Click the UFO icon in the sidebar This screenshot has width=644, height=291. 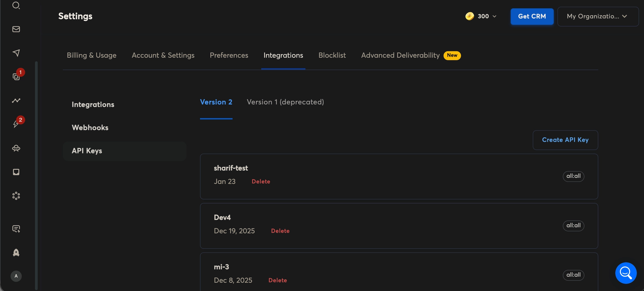point(16,148)
